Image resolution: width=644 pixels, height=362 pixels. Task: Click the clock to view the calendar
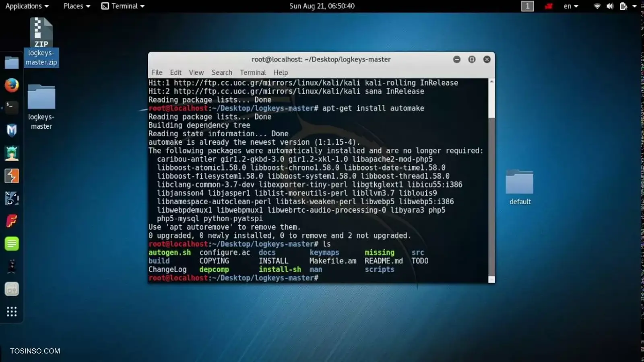pos(322,6)
